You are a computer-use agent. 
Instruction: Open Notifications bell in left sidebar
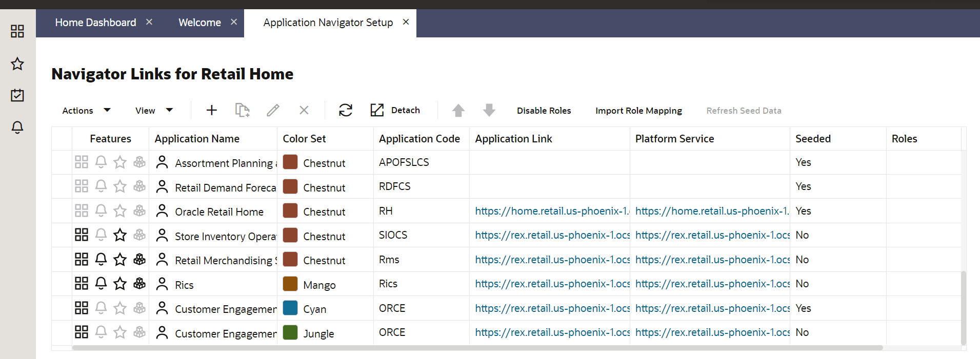pos(17,127)
